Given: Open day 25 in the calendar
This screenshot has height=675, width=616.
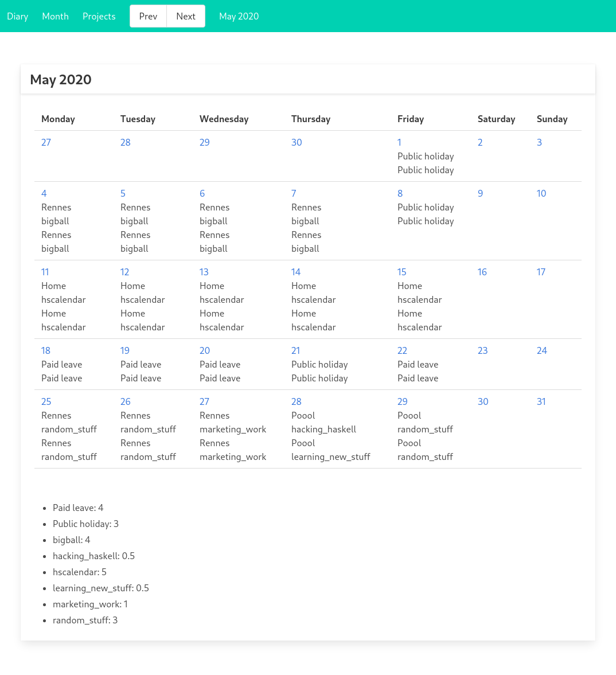Looking at the screenshot, I should click(46, 401).
